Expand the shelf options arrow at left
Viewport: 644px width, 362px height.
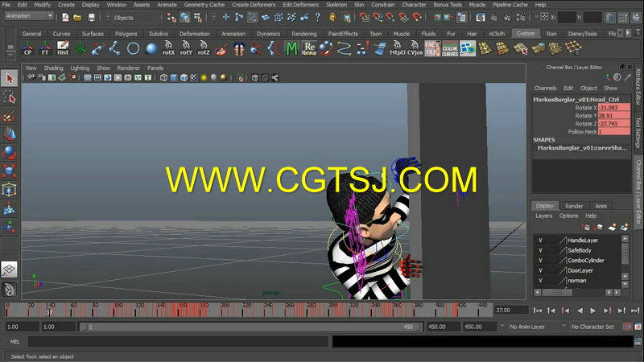click(10, 54)
